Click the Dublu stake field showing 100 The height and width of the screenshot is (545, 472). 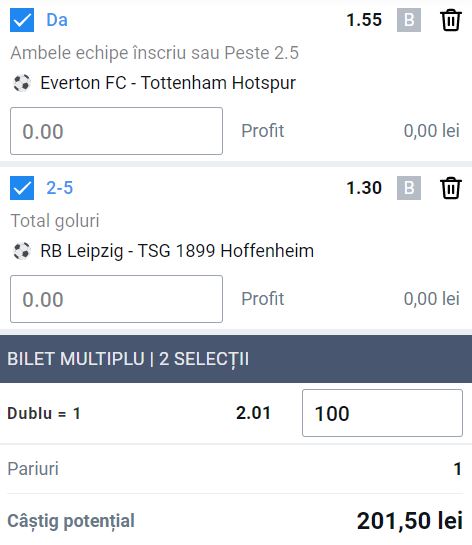pyautogui.click(x=382, y=413)
